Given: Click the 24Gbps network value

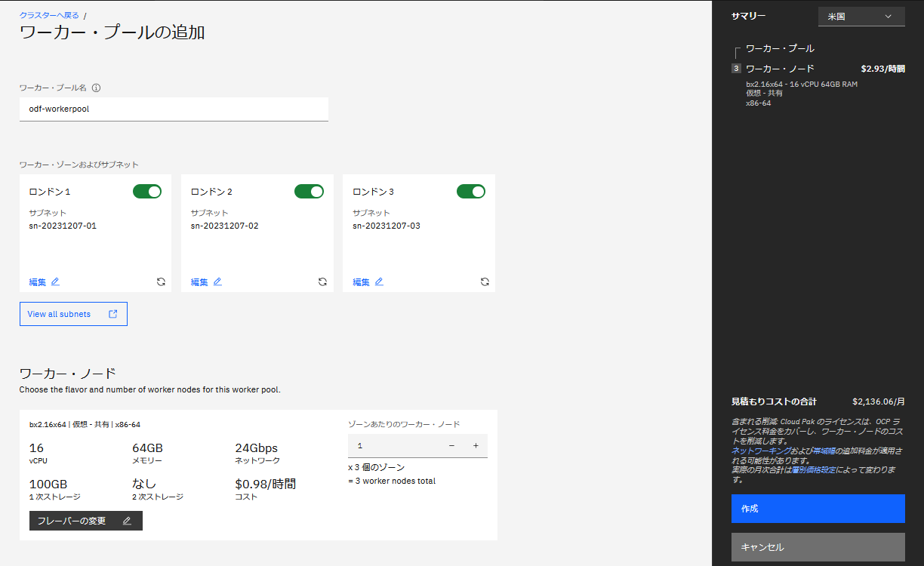Looking at the screenshot, I should [257, 448].
